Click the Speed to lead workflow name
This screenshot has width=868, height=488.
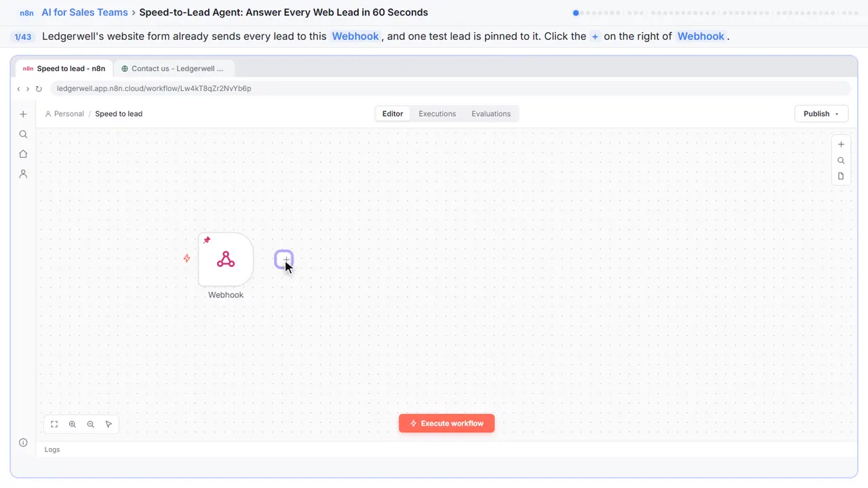coord(119,114)
